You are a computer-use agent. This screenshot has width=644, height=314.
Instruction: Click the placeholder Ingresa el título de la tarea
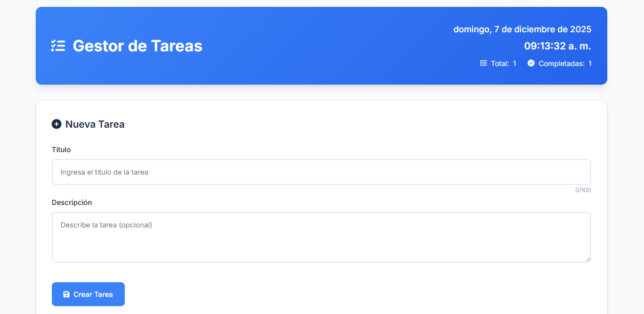point(104,172)
